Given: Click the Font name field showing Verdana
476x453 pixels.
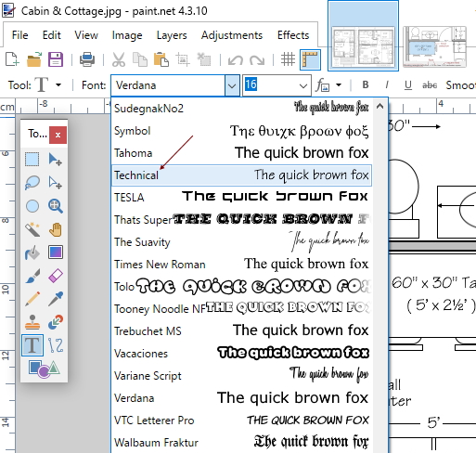Looking at the screenshot, I should 168,85.
